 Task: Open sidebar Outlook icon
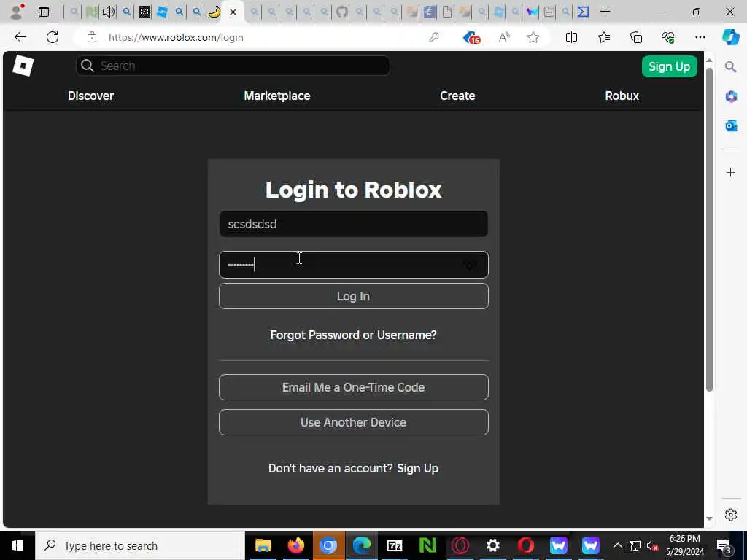point(731,125)
